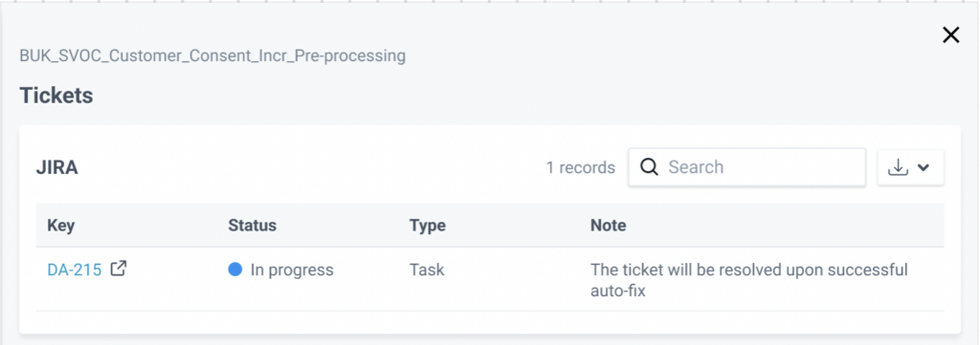Screen dimensions: 980x345
Task: Click the magnifying glass search icon
Action: pos(650,167)
